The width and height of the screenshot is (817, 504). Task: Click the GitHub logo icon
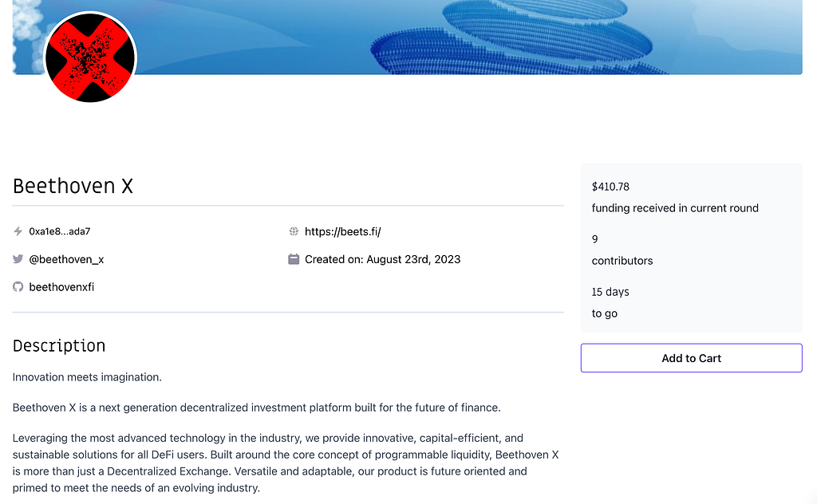[x=18, y=287]
